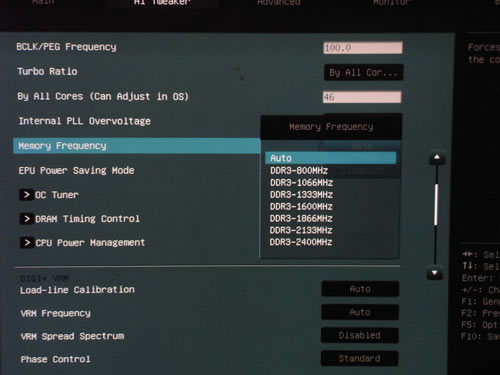Choose DDR3-2400MHz memory frequency
The width and height of the screenshot is (500, 375).
point(301,242)
